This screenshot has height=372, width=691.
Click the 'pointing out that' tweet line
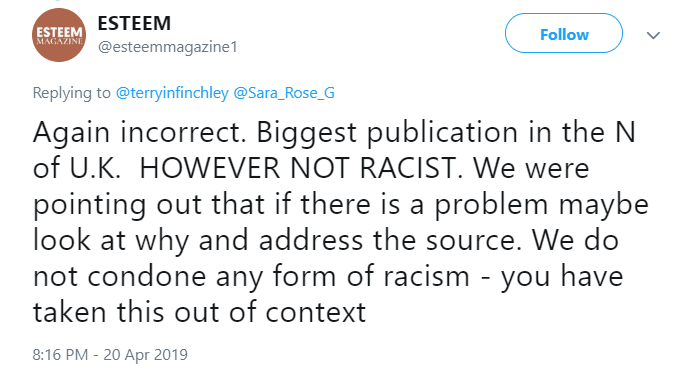[x=149, y=204]
